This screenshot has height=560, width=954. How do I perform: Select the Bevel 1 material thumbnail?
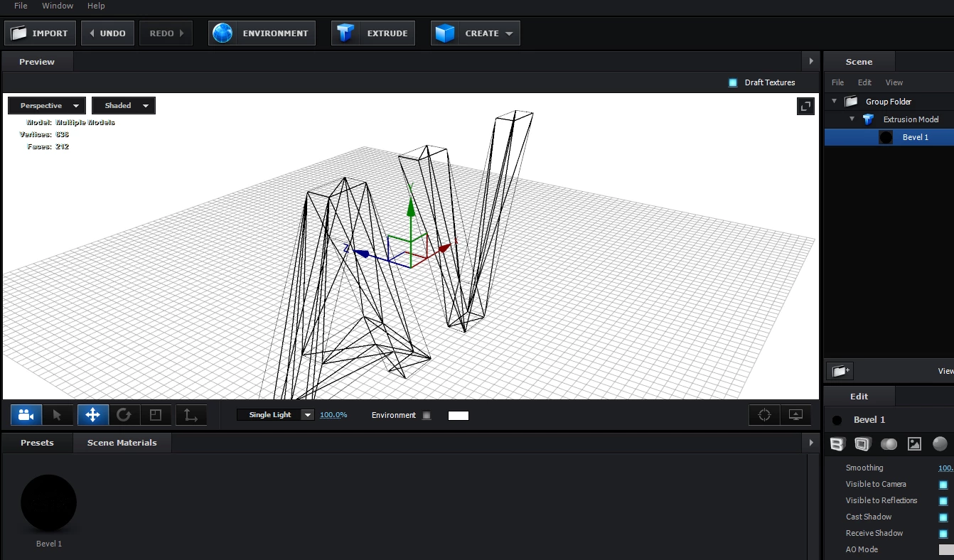[x=49, y=503]
